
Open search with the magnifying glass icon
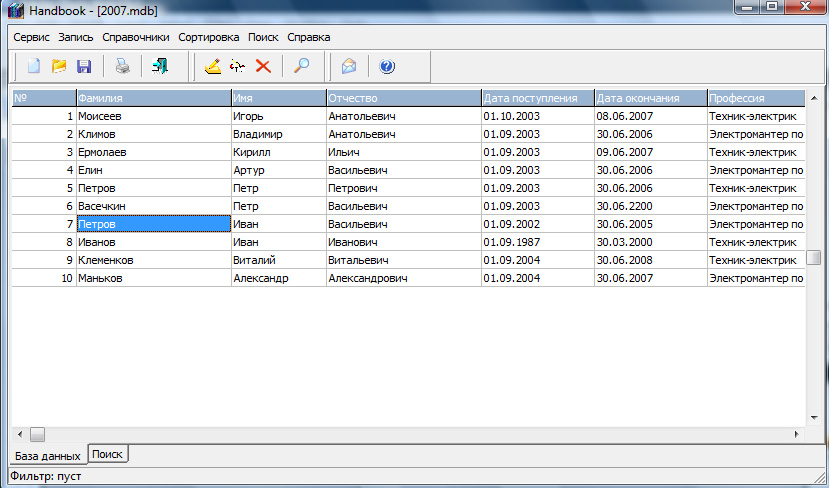click(x=301, y=67)
